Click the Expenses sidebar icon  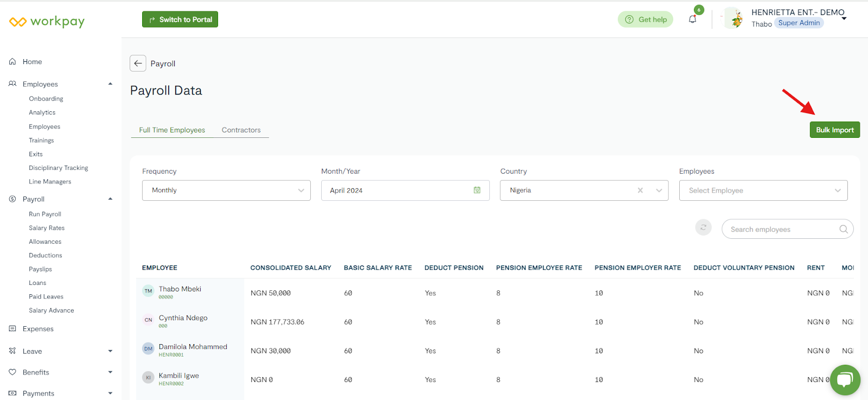(12, 329)
